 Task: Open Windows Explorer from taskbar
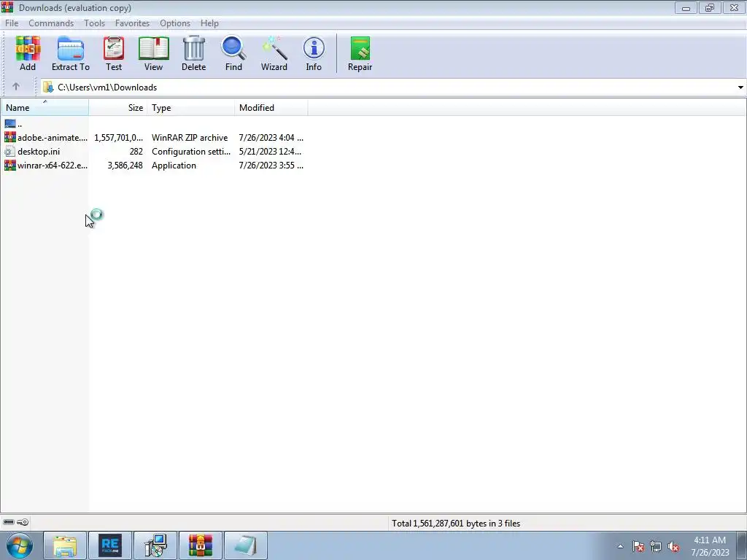65,545
